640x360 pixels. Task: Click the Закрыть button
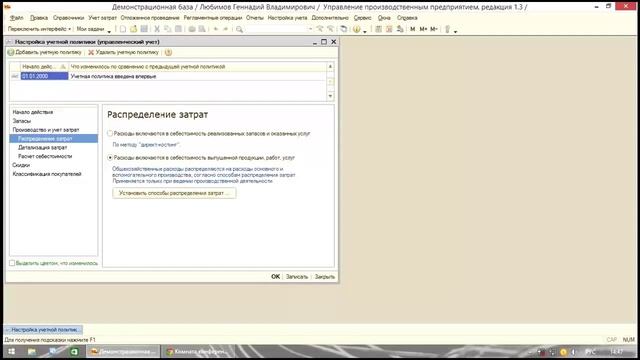tap(325, 277)
